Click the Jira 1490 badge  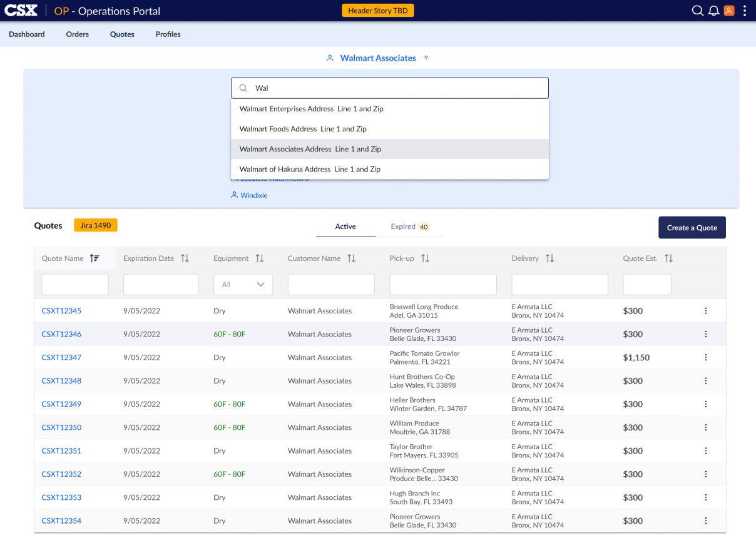pos(96,225)
